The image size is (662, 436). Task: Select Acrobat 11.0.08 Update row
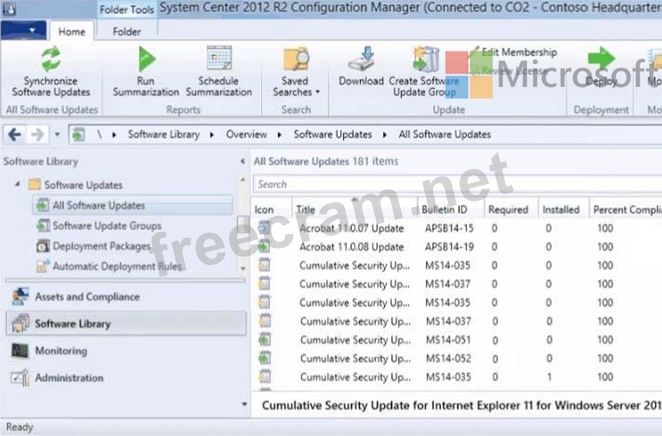click(x=457, y=247)
